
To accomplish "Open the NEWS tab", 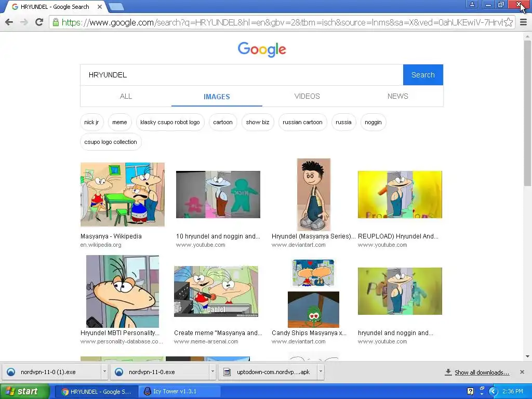I will [x=397, y=96].
